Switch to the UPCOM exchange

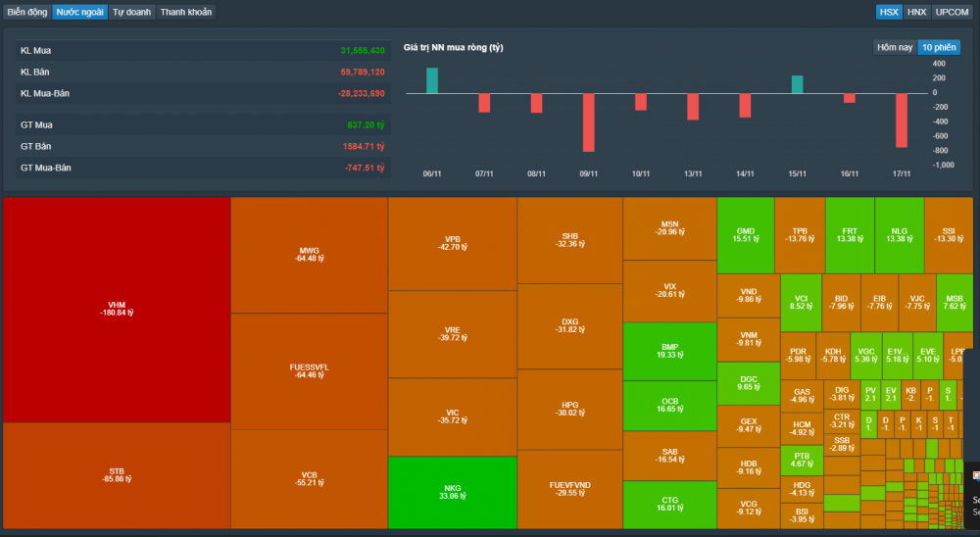[x=952, y=12]
